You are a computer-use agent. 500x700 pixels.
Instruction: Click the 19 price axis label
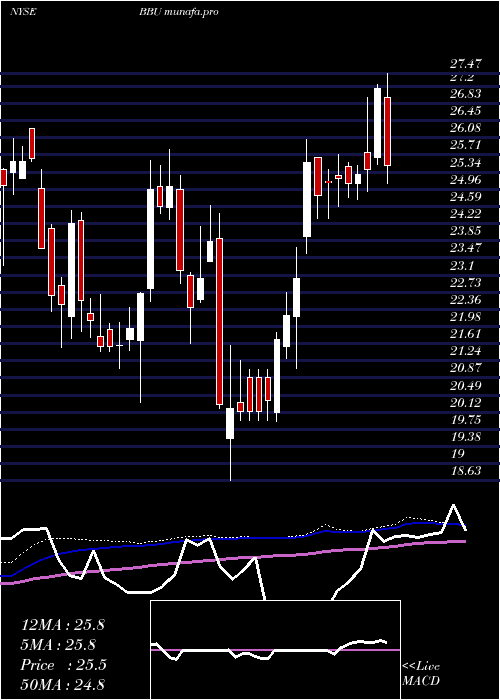(458, 454)
